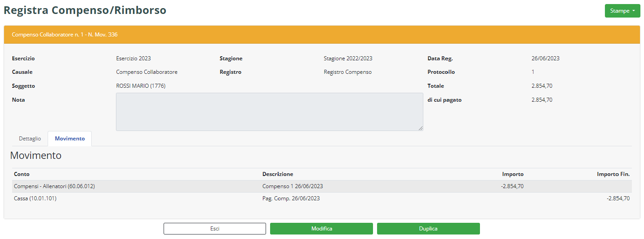
Task: Switch to the Dettaglio tab
Action: point(30,139)
